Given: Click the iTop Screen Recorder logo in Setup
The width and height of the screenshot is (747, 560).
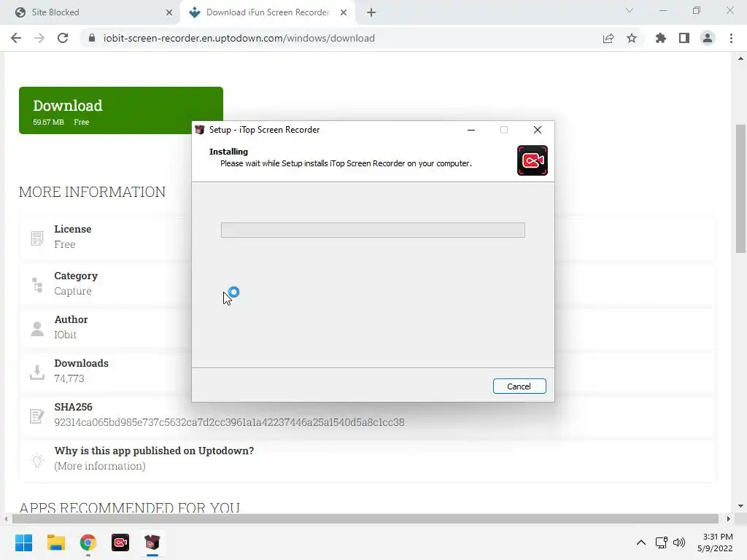Looking at the screenshot, I should pyautogui.click(x=532, y=160).
